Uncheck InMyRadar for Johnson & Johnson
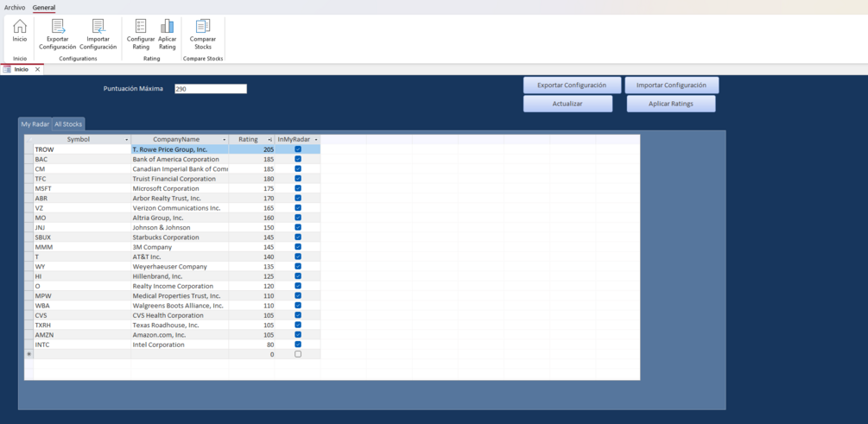Viewport: 868px width, 424px height. point(298,227)
